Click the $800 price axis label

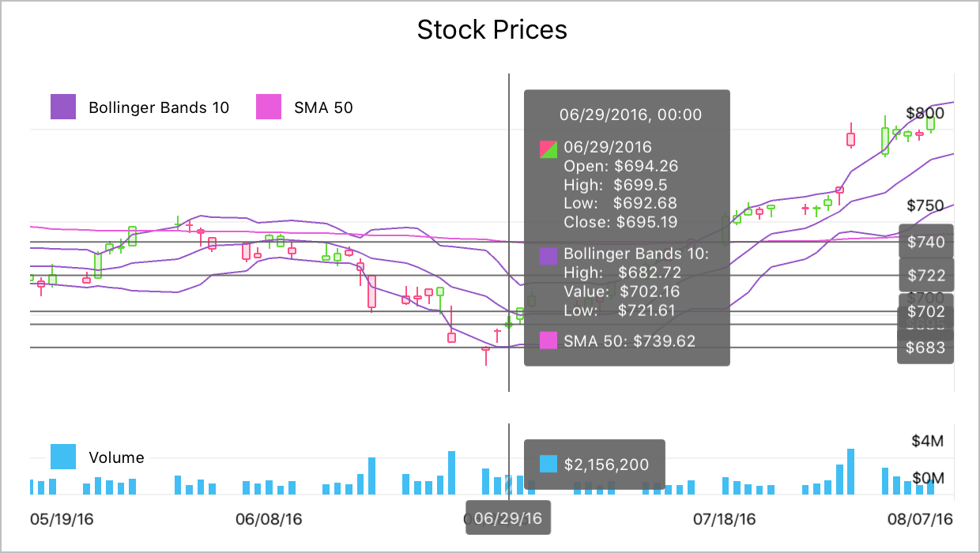pos(925,112)
